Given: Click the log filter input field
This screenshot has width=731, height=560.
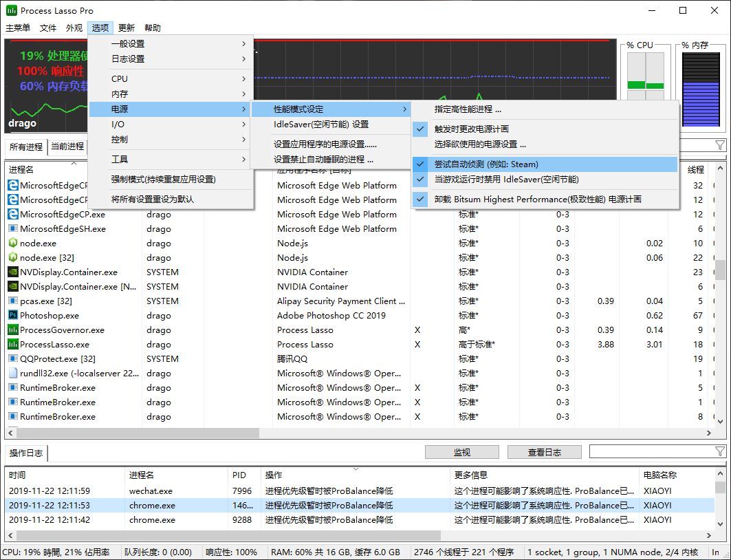Looking at the screenshot, I should coord(650,452).
